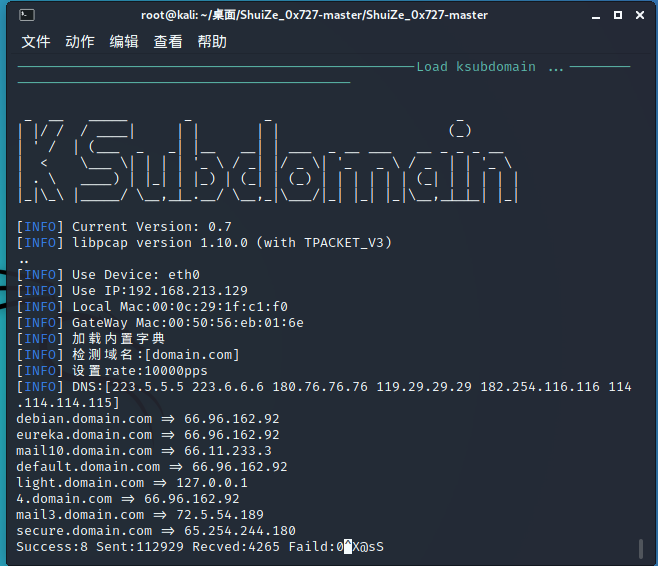The height and width of the screenshot is (566, 658).
Task: Click the Local Mac address line
Action: click(152, 307)
